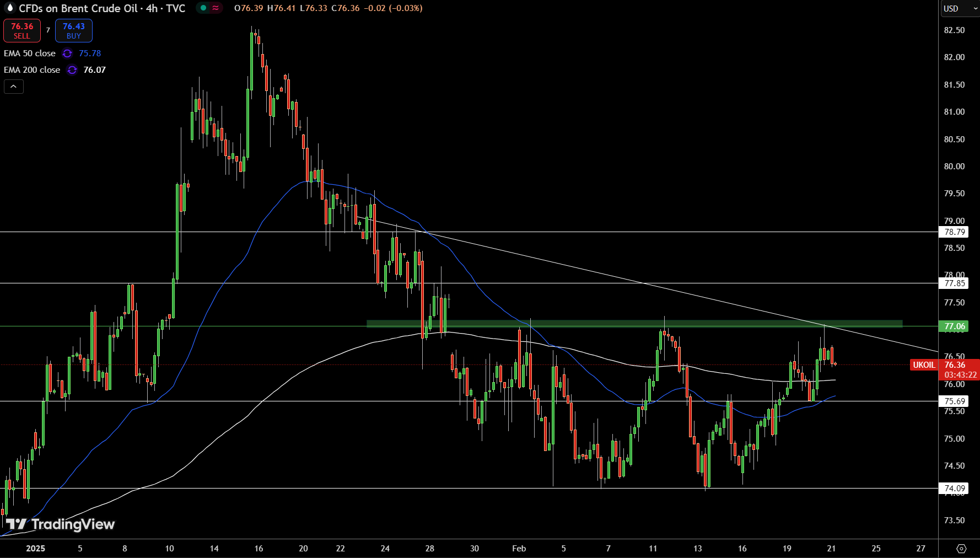Click EMA 50 value 75.78
Screen dimensions: 980x558
pos(90,53)
